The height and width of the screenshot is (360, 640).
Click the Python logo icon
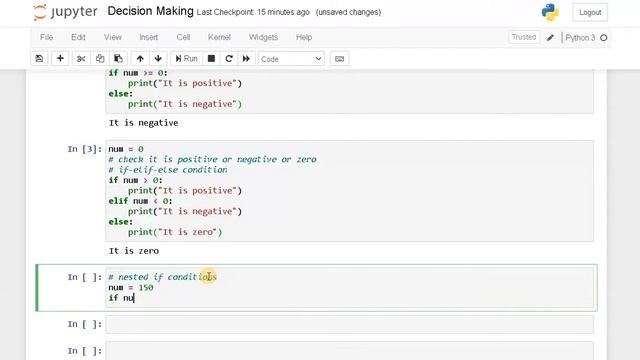point(550,12)
